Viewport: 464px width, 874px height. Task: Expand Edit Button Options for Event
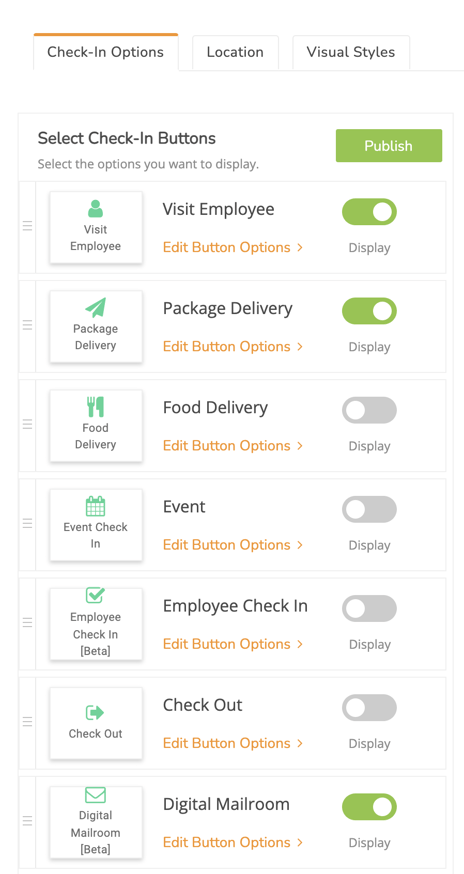[x=233, y=545]
